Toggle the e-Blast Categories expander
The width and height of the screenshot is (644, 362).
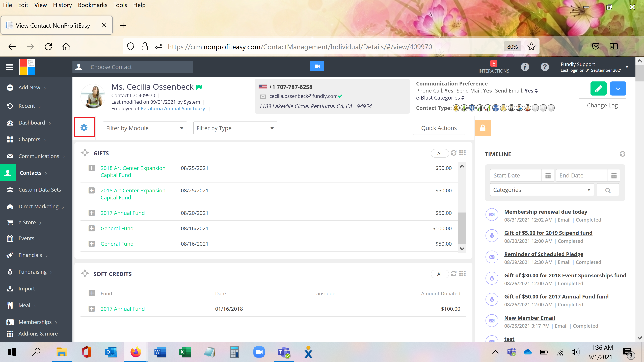(463, 98)
